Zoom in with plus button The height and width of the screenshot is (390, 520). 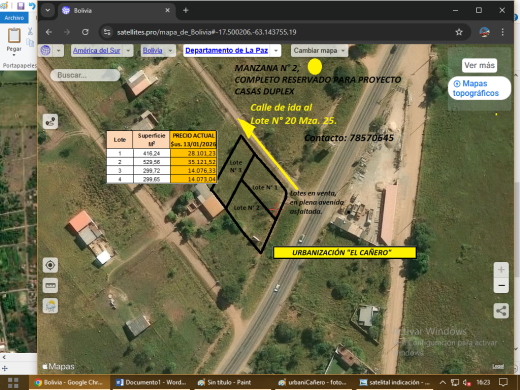501,270
